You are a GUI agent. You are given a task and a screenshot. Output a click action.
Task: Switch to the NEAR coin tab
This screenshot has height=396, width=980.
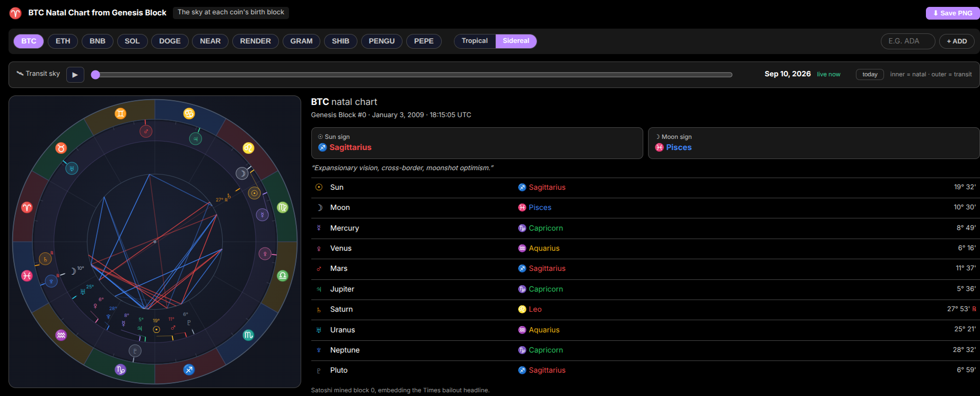click(x=211, y=41)
